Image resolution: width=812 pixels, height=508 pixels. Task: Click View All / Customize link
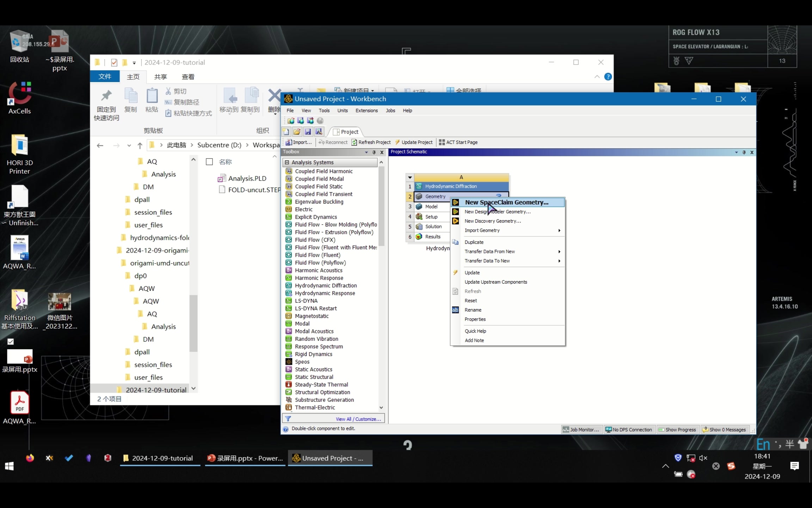[358, 419]
